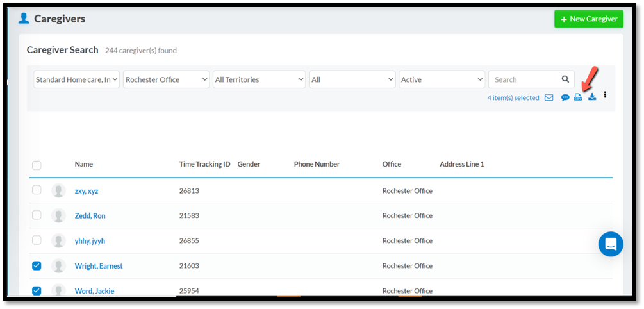The image size is (644, 309).
Task: Sort by the Name column header
Action: (84, 165)
